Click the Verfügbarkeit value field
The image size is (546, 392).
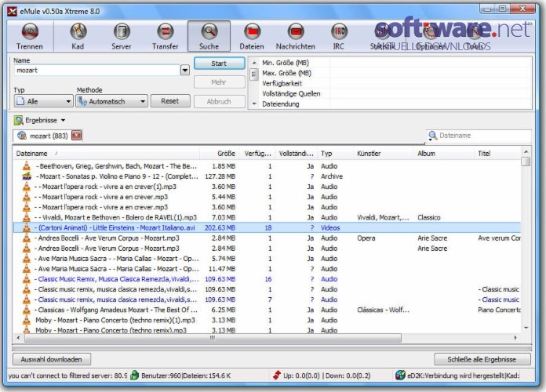coord(431,84)
